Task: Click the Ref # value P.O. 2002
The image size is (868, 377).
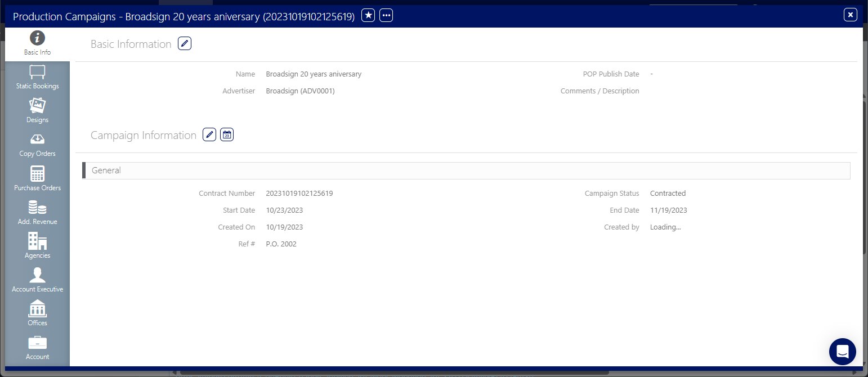Action: point(281,244)
